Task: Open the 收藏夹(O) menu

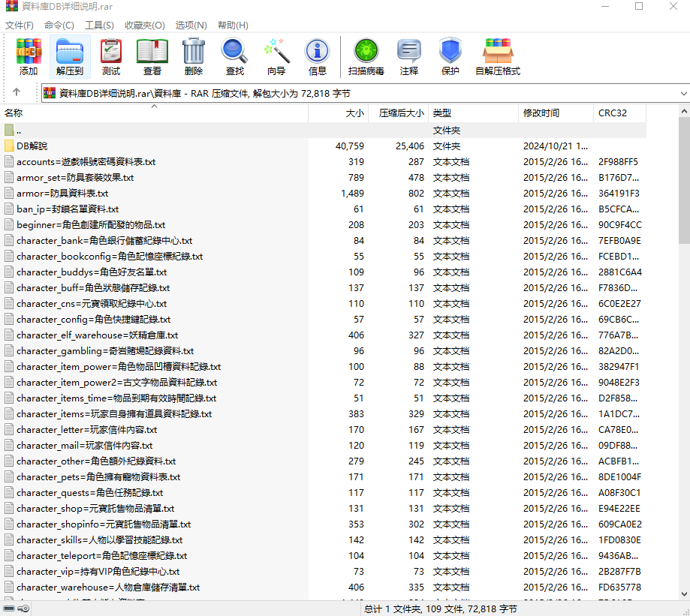Action: click(145, 25)
